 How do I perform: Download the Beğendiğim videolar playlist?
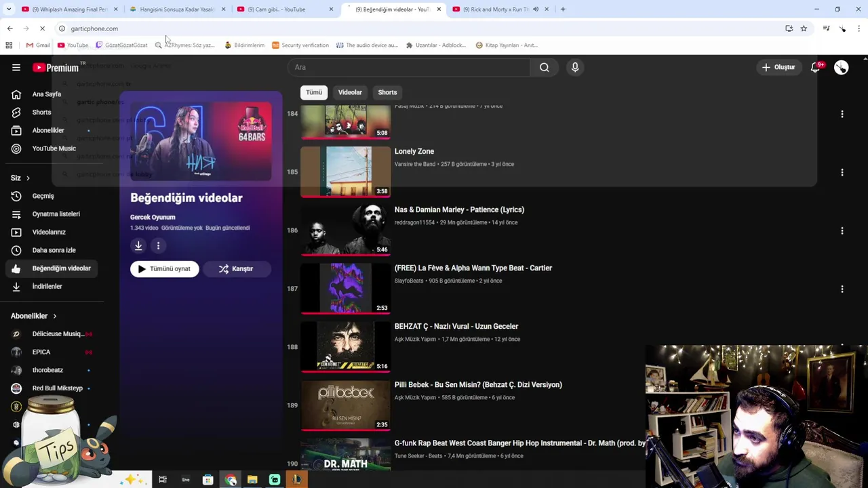coord(138,246)
